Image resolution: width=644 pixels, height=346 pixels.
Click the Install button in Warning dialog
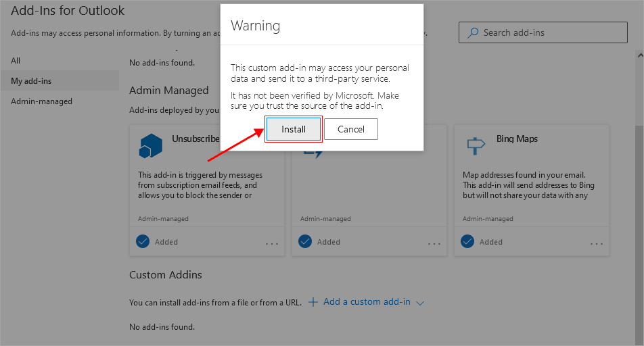(293, 129)
